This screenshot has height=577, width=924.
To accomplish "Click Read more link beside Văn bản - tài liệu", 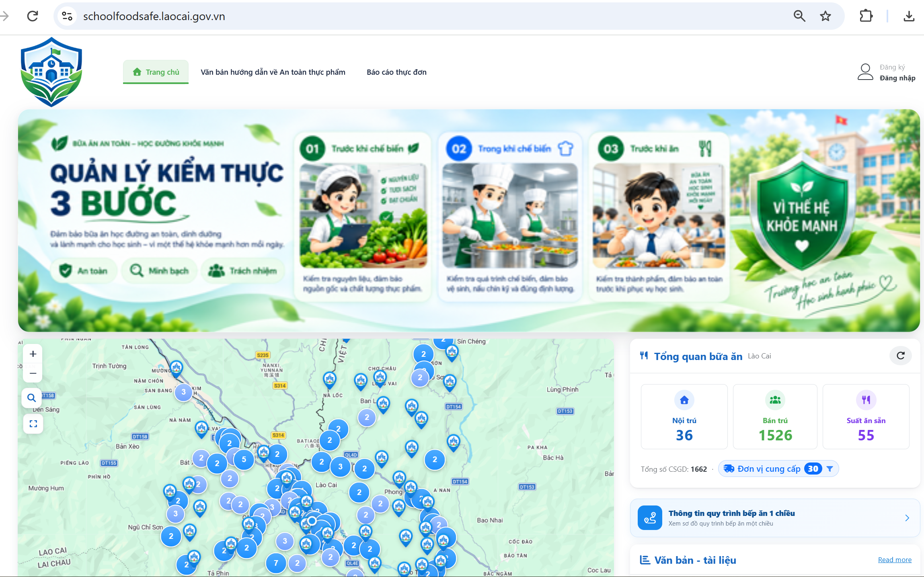I will point(895,560).
